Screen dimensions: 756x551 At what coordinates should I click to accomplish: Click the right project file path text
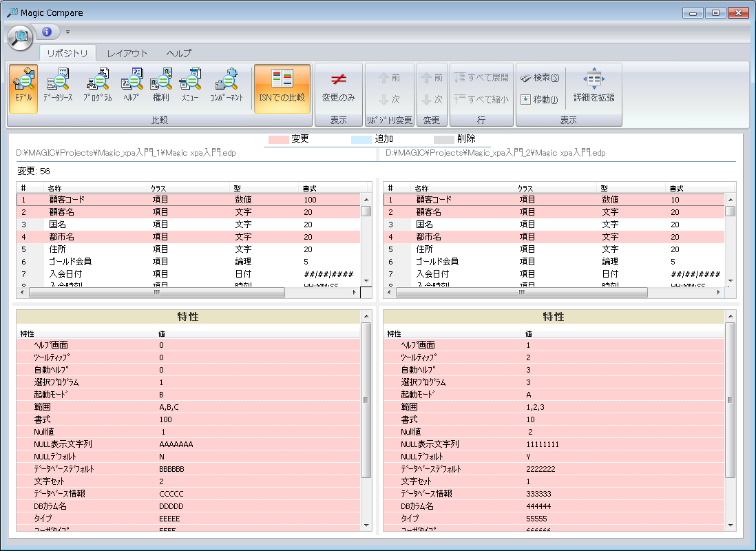tap(496, 153)
